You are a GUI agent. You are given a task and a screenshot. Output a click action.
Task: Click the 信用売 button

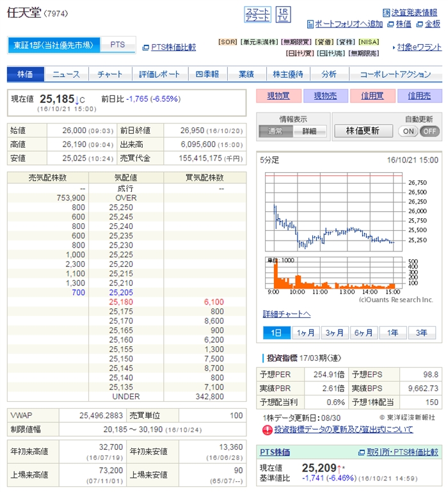tap(419, 96)
